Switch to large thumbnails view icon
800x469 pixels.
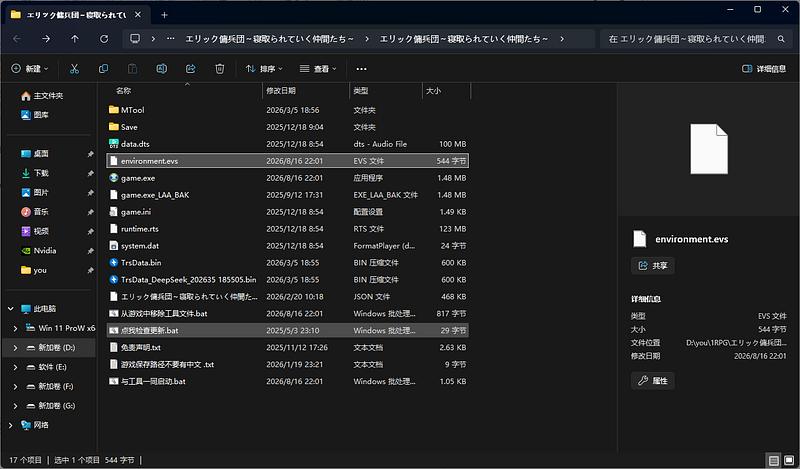[789, 460]
